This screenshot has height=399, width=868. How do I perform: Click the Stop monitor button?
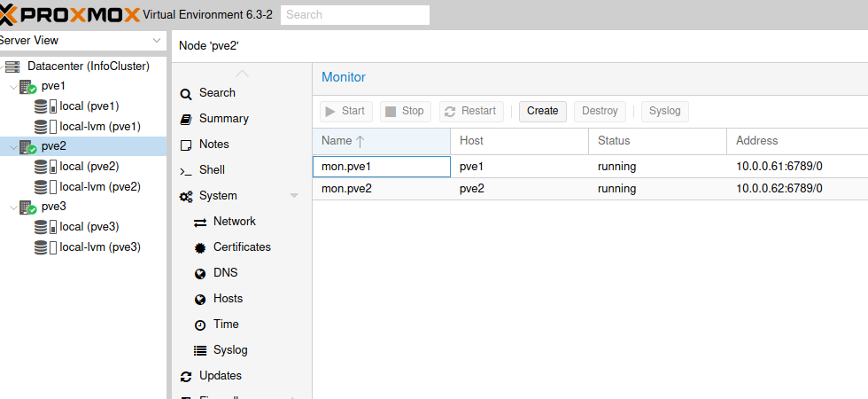tap(406, 111)
